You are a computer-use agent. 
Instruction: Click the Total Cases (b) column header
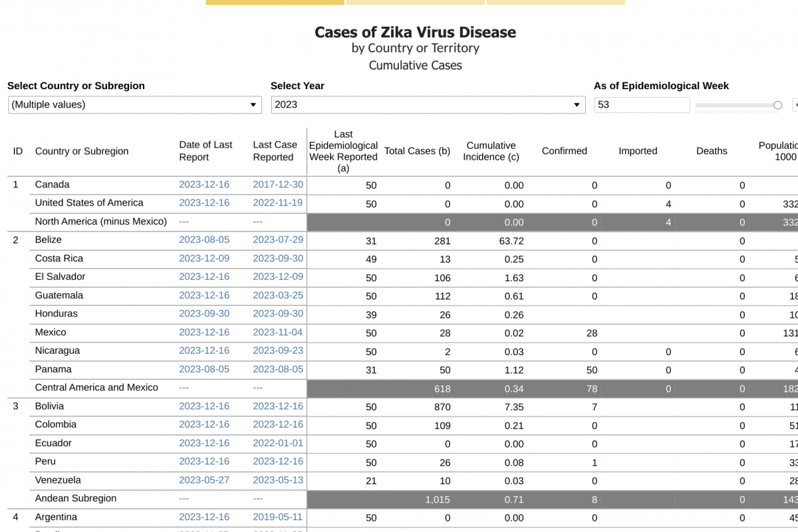pos(417,151)
